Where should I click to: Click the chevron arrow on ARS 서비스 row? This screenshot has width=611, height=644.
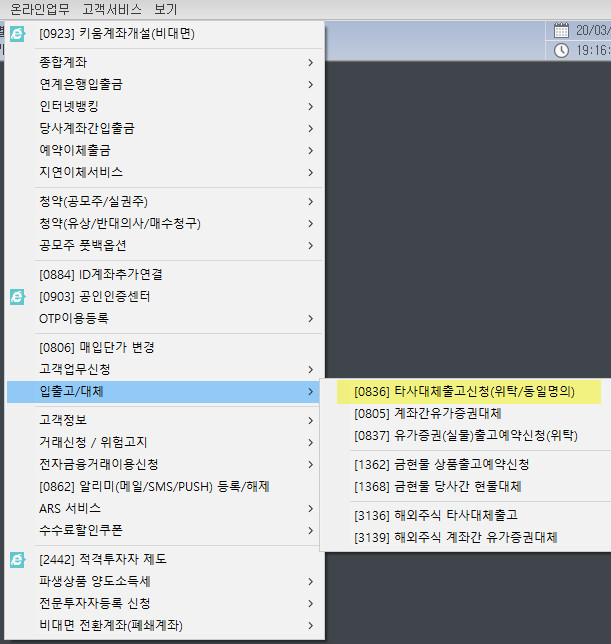tap(310, 509)
